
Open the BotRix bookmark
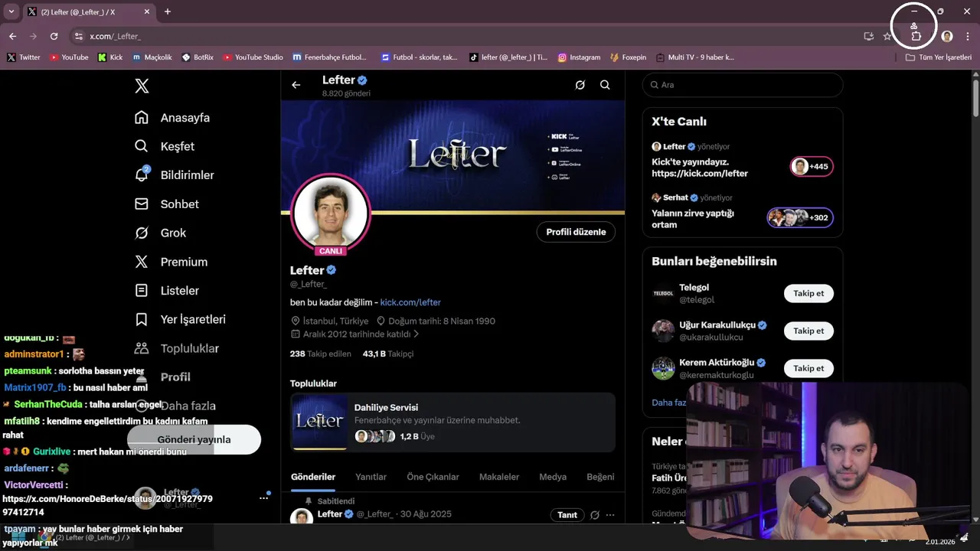click(x=198, y=57)
